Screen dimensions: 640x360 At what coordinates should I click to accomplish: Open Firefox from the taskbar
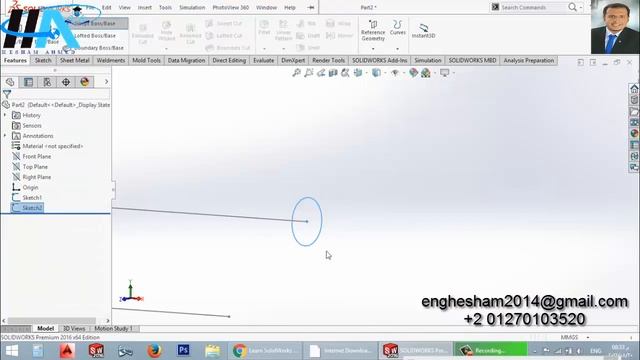pyautogui.click(x=154, y=351)
